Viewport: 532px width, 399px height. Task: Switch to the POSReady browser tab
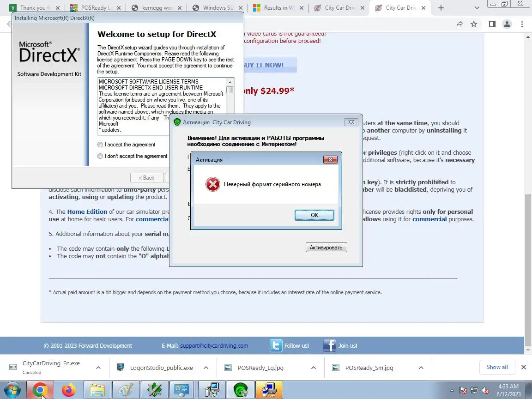(x=96, y=8)
